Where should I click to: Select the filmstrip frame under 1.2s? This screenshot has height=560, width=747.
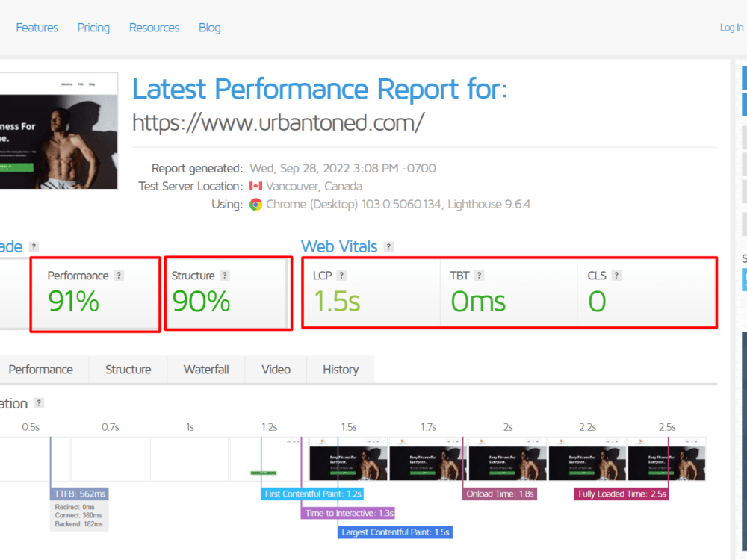269,459
